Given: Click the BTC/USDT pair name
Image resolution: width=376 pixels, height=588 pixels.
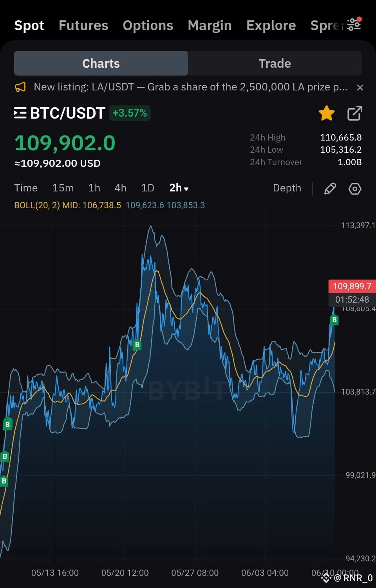Looking at the screenshot, I should click(67, 113).
